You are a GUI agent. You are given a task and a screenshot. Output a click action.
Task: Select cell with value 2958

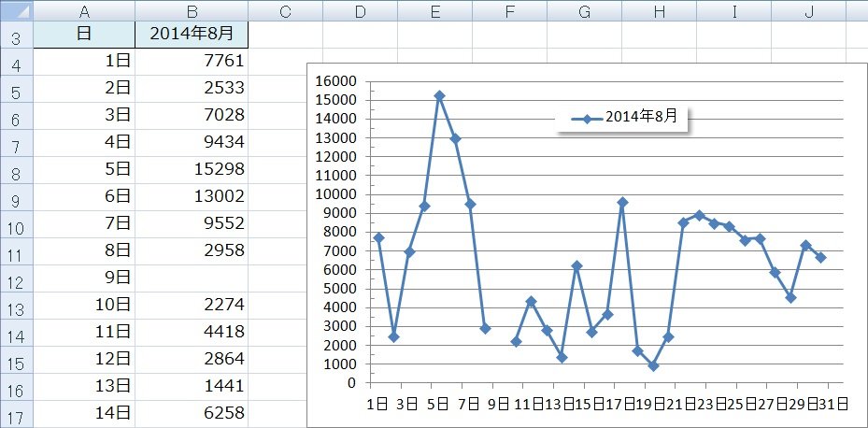[192, 252]
